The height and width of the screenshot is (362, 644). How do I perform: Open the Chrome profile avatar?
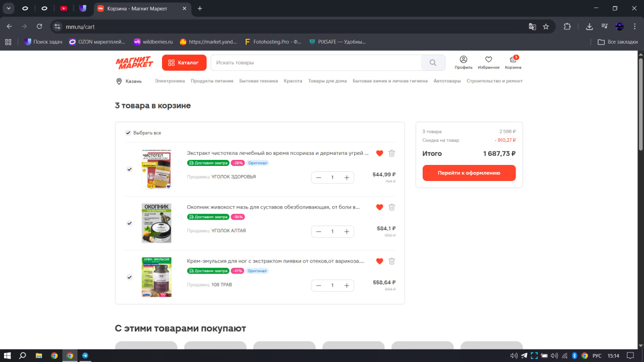pos(620,27)
